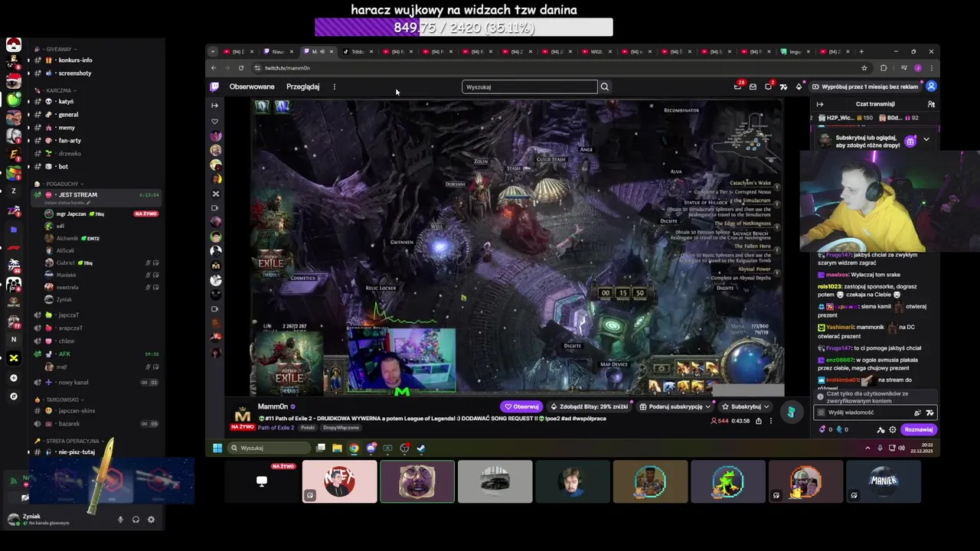Click Steam icon in Windows taskbar
The image size is (980, 551).
(x=421, y=448)
